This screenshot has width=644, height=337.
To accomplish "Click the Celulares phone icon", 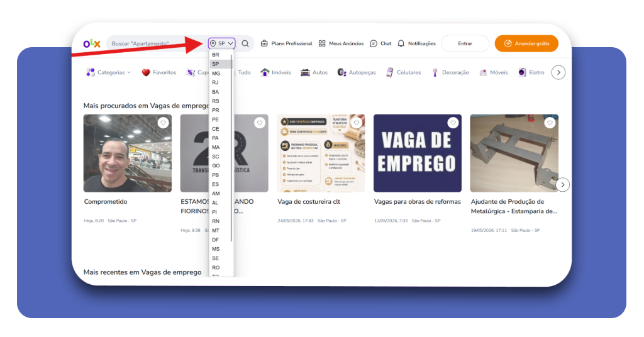I will [390, 72].
